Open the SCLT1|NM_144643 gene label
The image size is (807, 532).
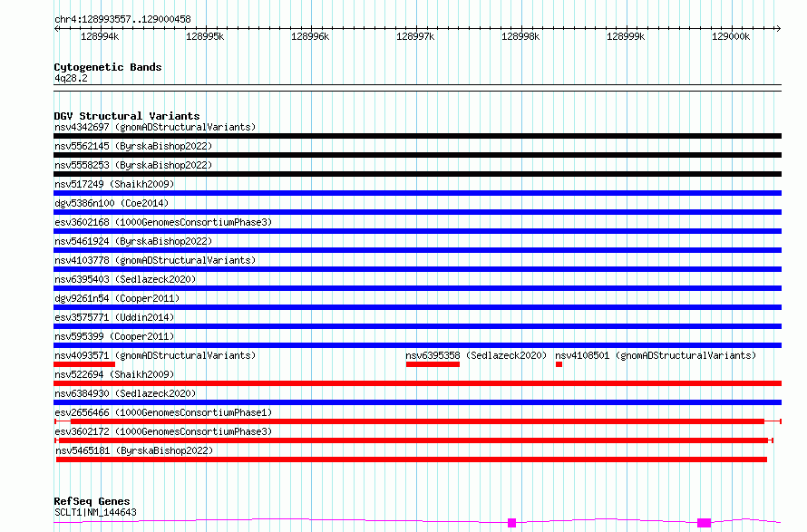[96, 512]
